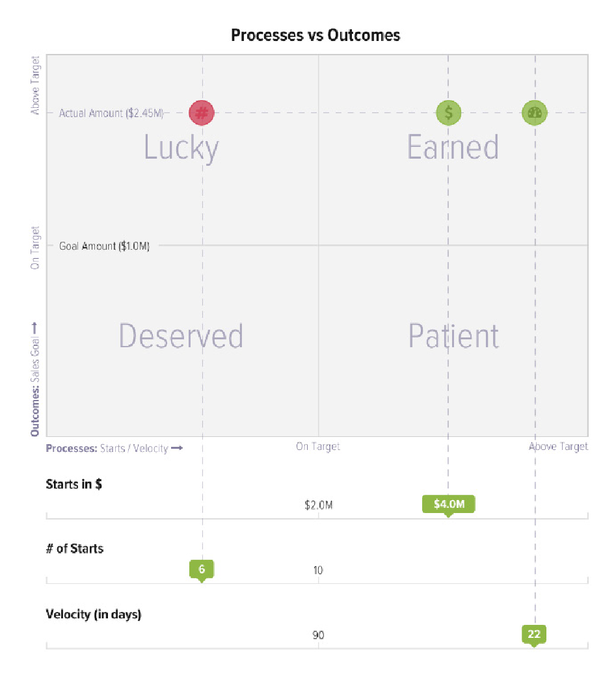Screen dimensions: 616x686
Task: Click the Starts in $ row heading
Action: (74, 484)
